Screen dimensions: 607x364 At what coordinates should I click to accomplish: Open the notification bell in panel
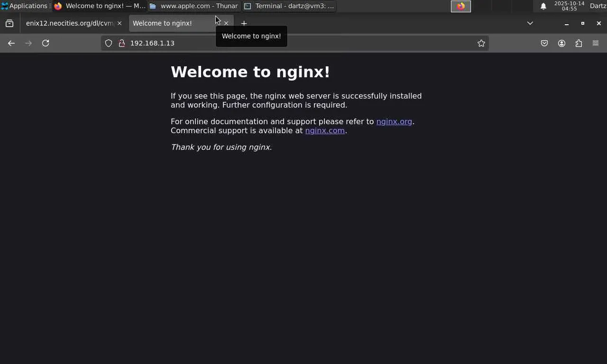pyautogui.click(x=543, y=6)
